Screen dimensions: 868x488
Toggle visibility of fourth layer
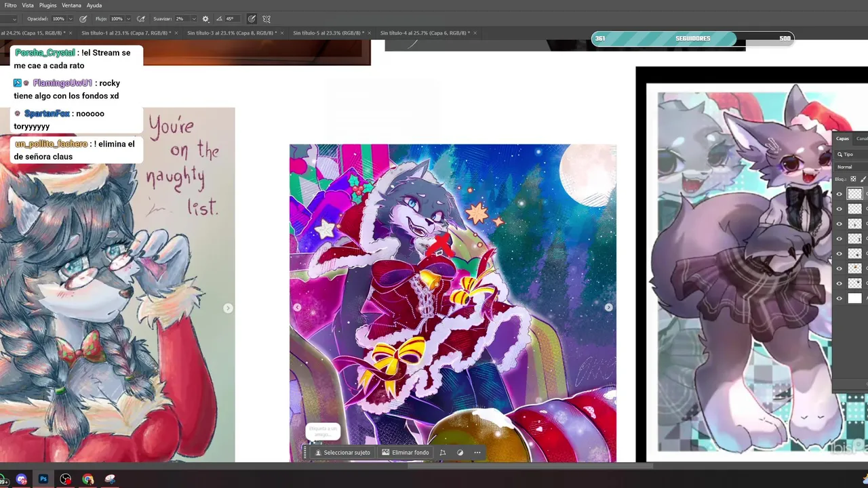click(839, 239)
